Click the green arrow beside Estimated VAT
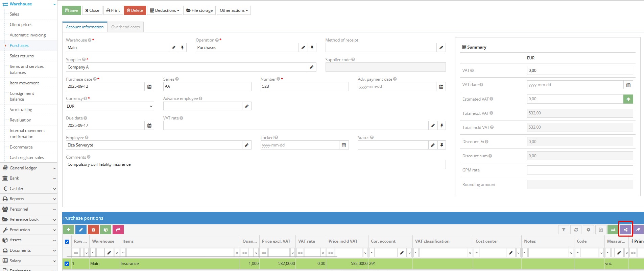The image size is (644, 271). click(628, 99)
